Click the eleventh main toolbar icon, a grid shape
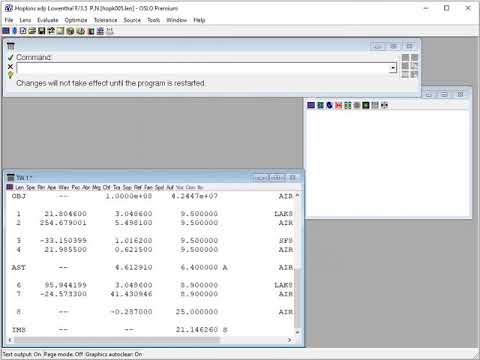The width and height of the screenshot is (480, 360). click(x=100, y=31)
